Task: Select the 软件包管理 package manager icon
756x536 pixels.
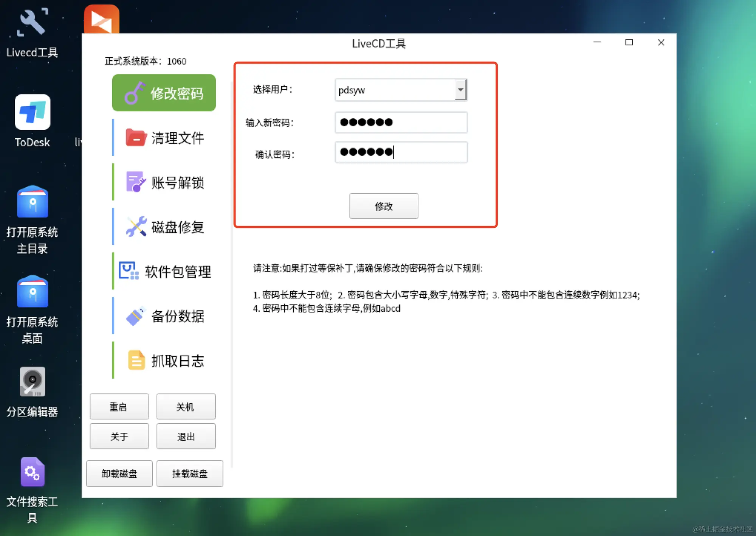Action: pyautogui.click(x=129, y=271)
